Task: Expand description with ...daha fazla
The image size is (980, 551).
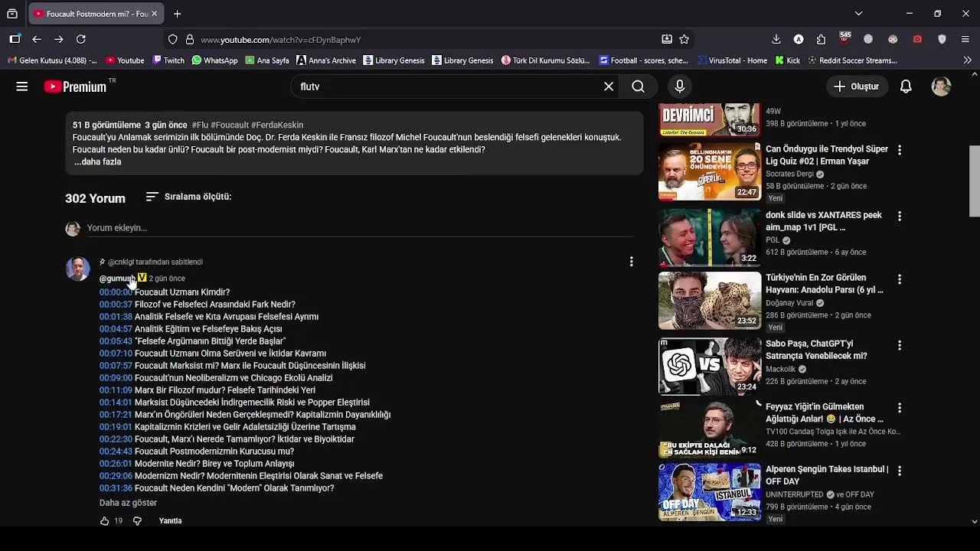Action: [x=97, y=162]
